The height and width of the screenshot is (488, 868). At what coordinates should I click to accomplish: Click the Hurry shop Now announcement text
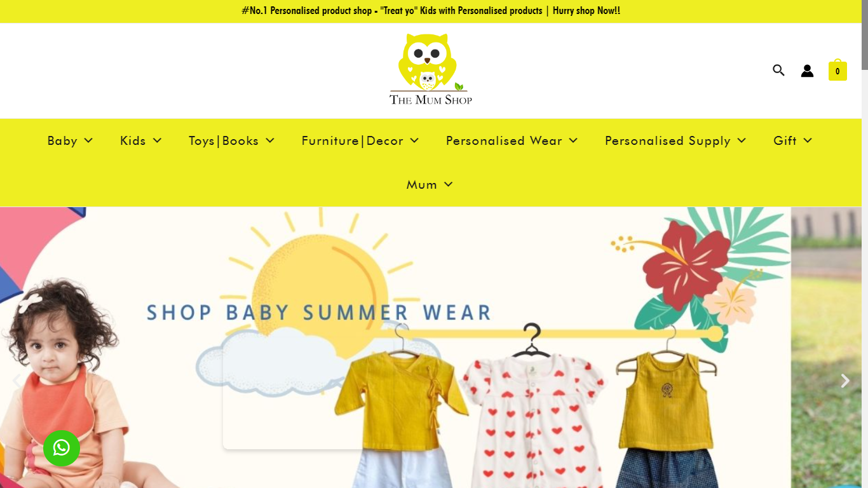(587, 11)
